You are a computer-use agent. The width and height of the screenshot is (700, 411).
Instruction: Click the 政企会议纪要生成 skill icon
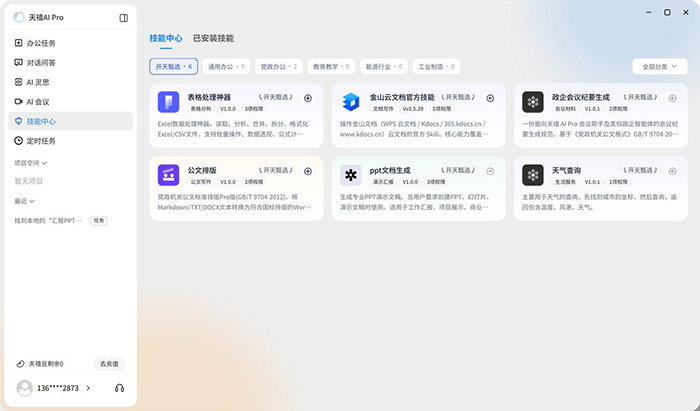(x=533, y=102)
